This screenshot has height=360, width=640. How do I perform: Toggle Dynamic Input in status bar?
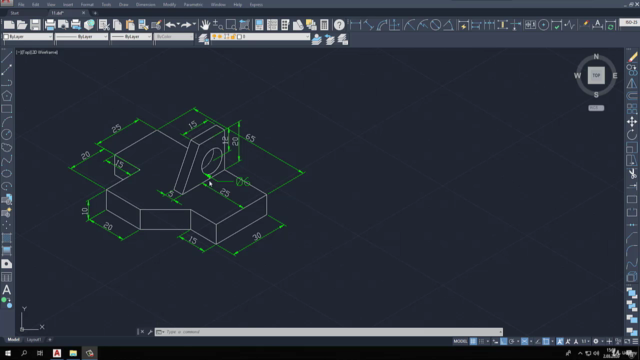(495, 341)
